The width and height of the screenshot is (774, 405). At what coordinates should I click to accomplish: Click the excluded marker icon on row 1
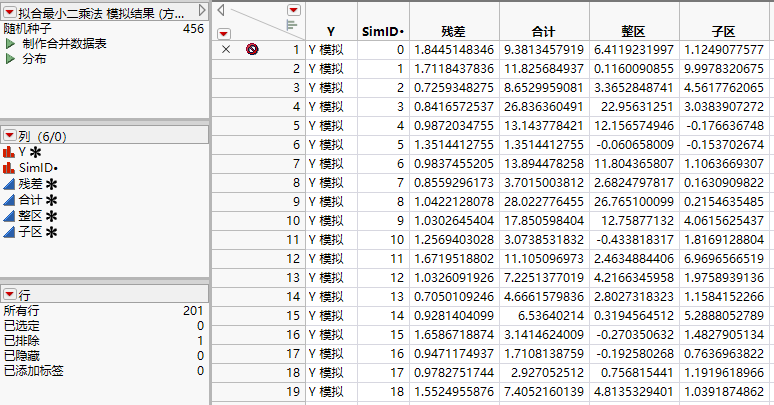(252, 49)
